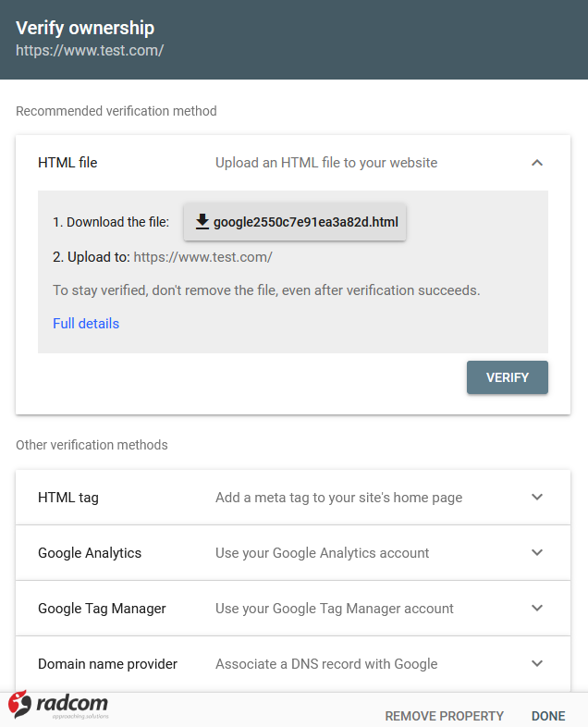Click the HTML file heading
Screen dimensions: 588x727
coord(67,163)
